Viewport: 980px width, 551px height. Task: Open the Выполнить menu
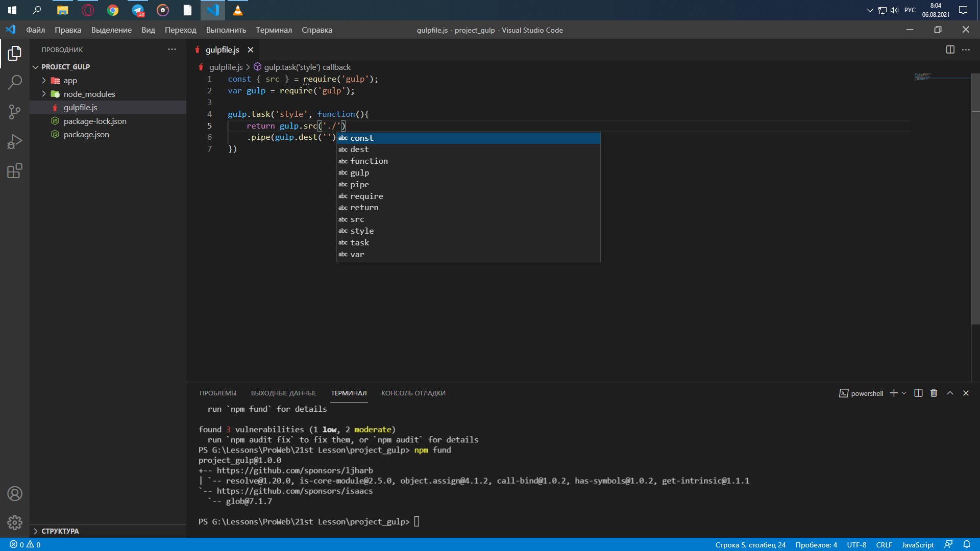coord(226,30)
